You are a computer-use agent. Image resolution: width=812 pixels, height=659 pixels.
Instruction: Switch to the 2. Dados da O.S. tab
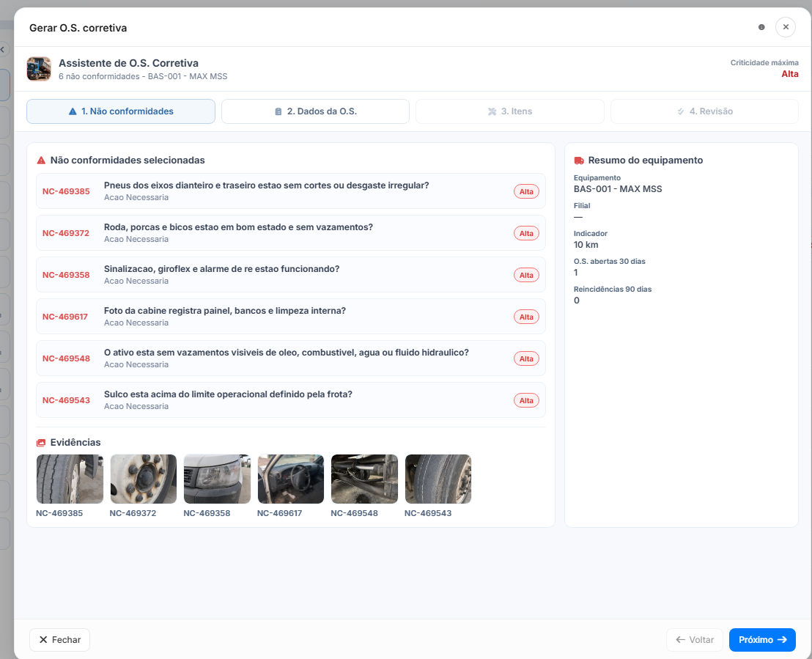coord(315,111)
